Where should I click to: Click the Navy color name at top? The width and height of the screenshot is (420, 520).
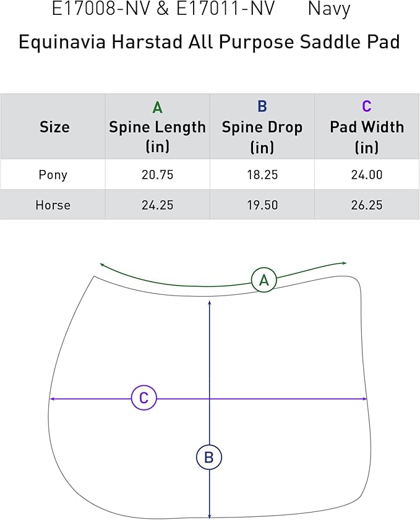[329, 9]
